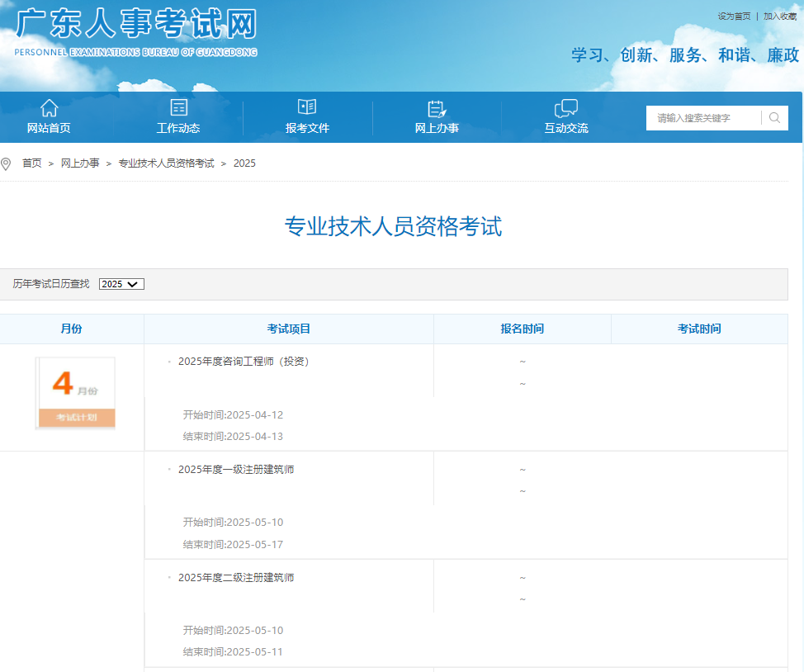Click the 设为首页 link

coord(734,17)
